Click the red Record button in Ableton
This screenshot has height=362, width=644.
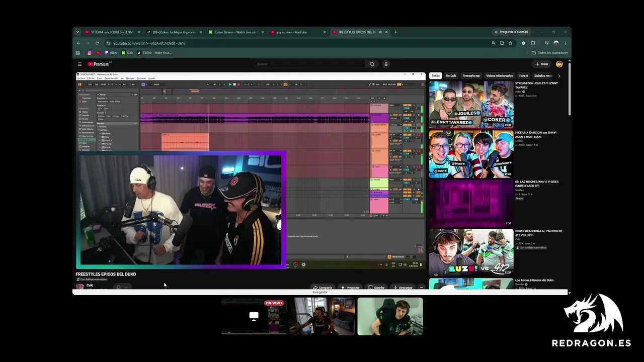click(238, 84)
